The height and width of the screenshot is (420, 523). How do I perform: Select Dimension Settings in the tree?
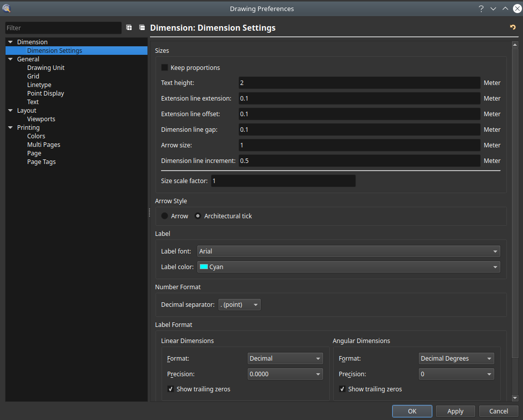point(77,50)
